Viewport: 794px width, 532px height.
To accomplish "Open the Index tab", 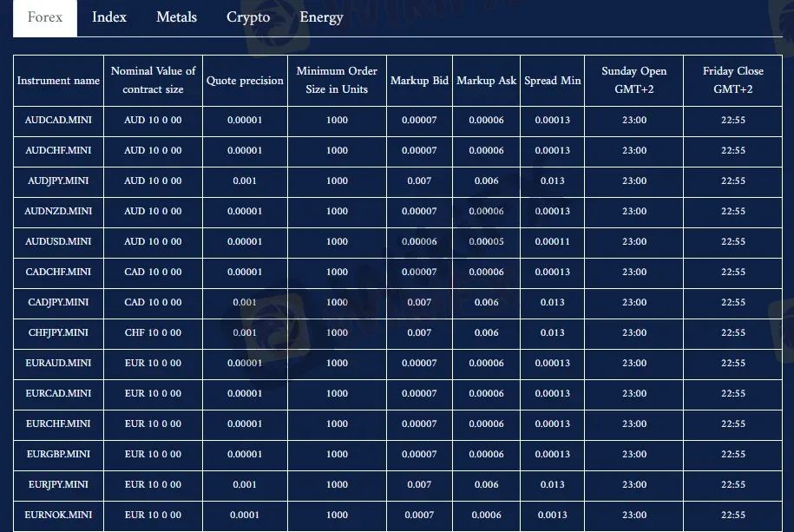I will click(109, 17).
